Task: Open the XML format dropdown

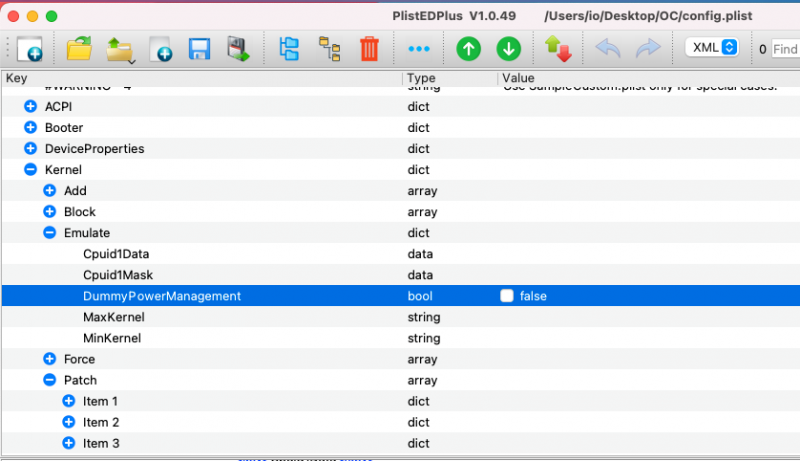Action: tap(712, 47)
